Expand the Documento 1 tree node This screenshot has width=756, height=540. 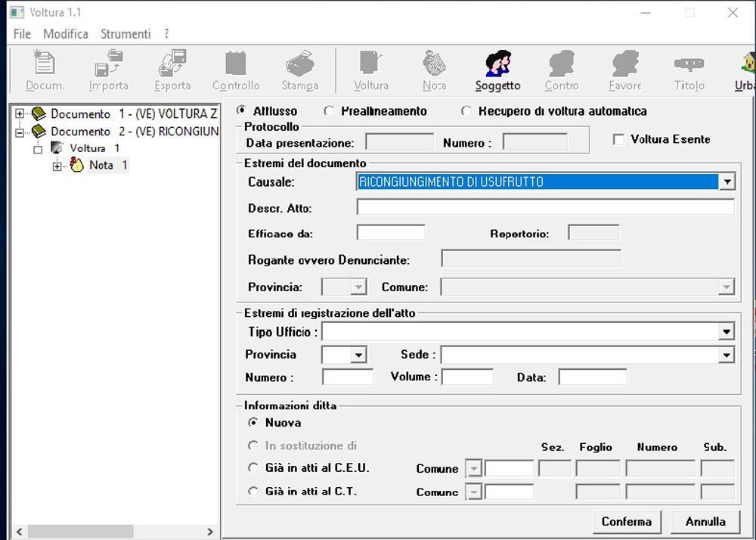[x=20, y=113]
